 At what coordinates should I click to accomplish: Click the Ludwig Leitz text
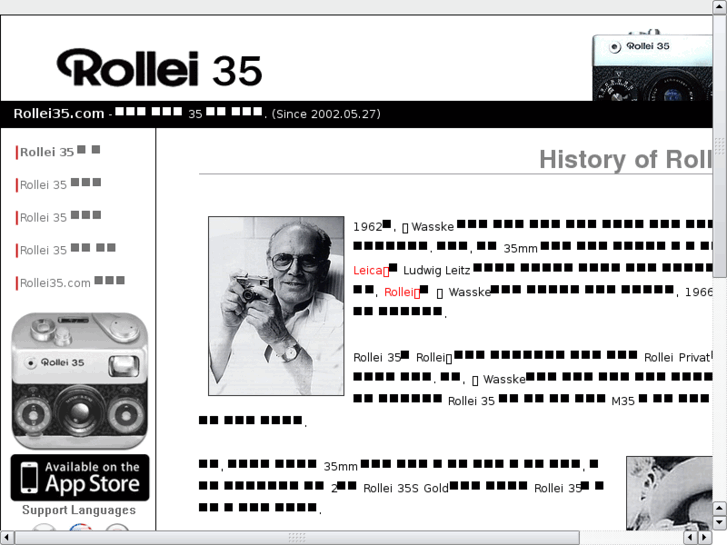click(436, 270)
